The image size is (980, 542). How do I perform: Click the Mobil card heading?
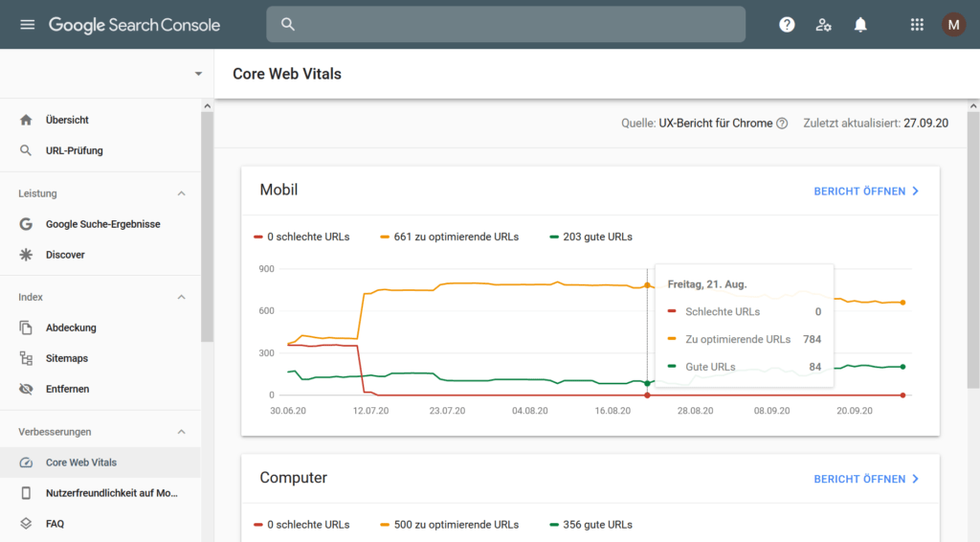coord(278,190)
